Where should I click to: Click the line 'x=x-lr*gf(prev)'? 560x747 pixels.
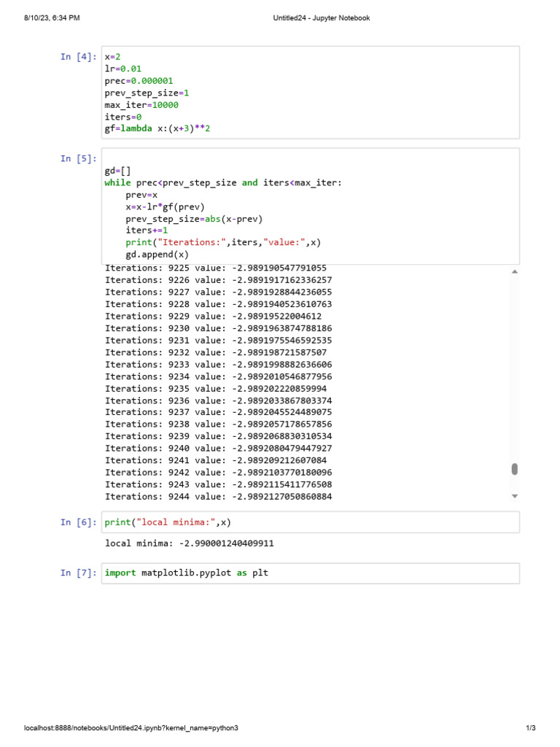coord(166,206)
